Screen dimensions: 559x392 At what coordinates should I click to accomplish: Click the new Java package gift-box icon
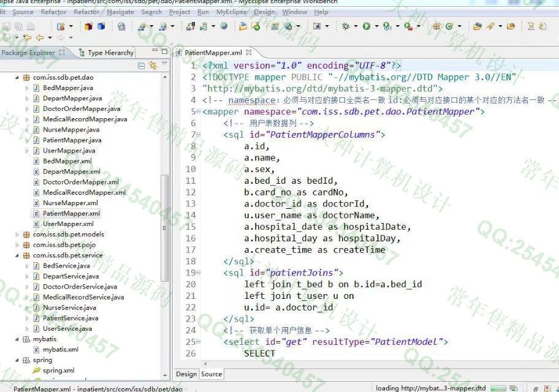click(x=436, y=26)
